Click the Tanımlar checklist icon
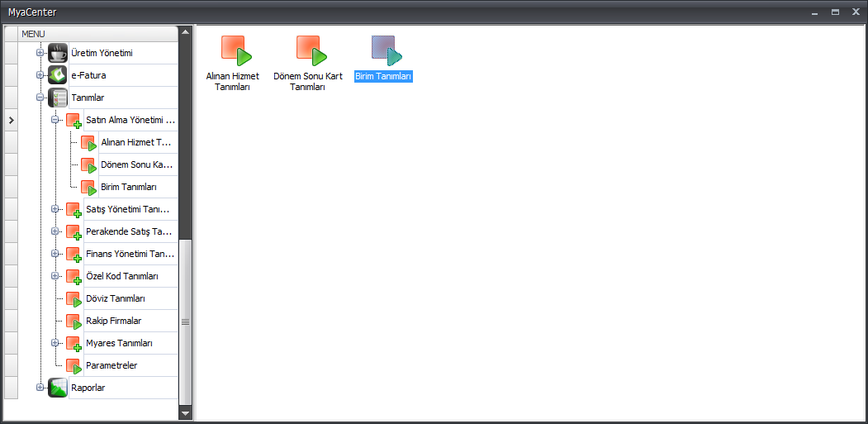 (x=58, y=98)
